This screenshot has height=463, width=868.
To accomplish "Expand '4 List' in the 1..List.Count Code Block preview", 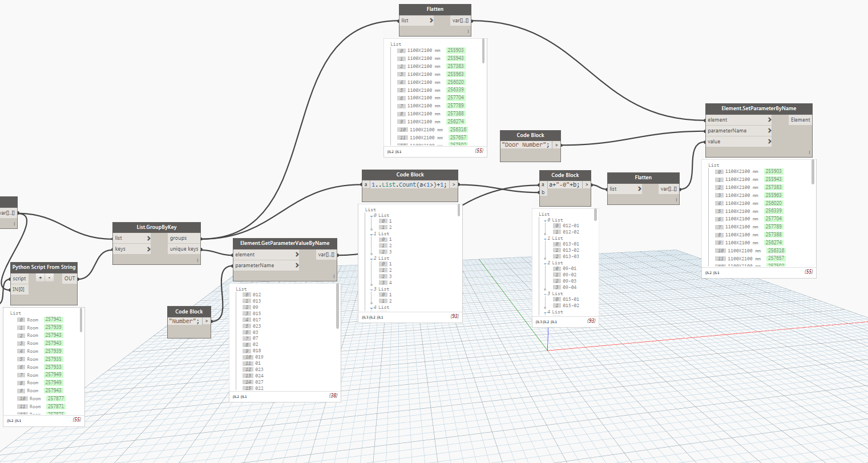I will click(372, 308).
